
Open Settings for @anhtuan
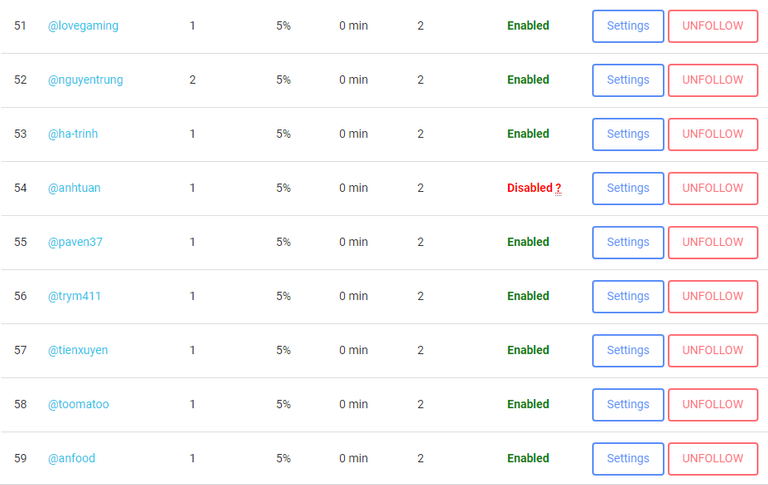(x=628, y=188)
